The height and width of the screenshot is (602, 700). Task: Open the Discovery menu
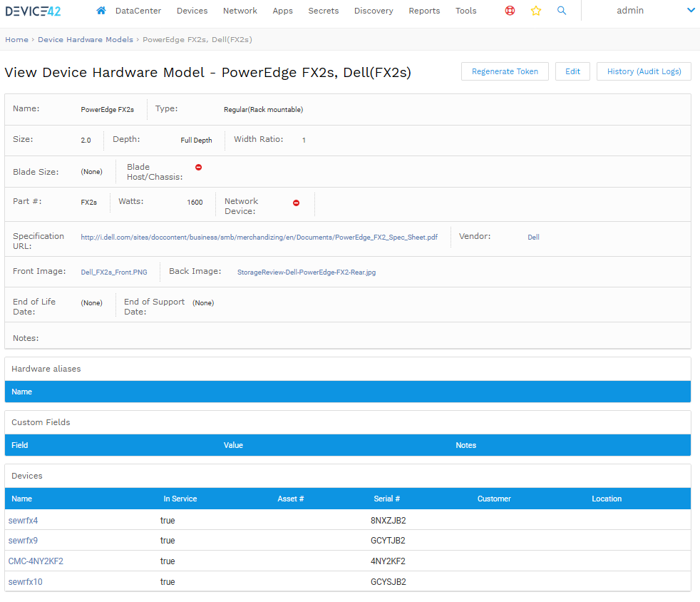coord(374,11)
